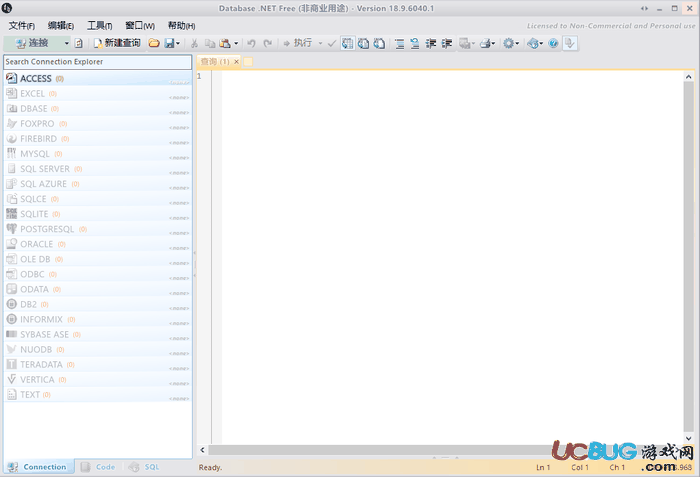Click the refresh document icon after 连接
Viewport: 700px width, 477px height.
(x=79, y=43)
